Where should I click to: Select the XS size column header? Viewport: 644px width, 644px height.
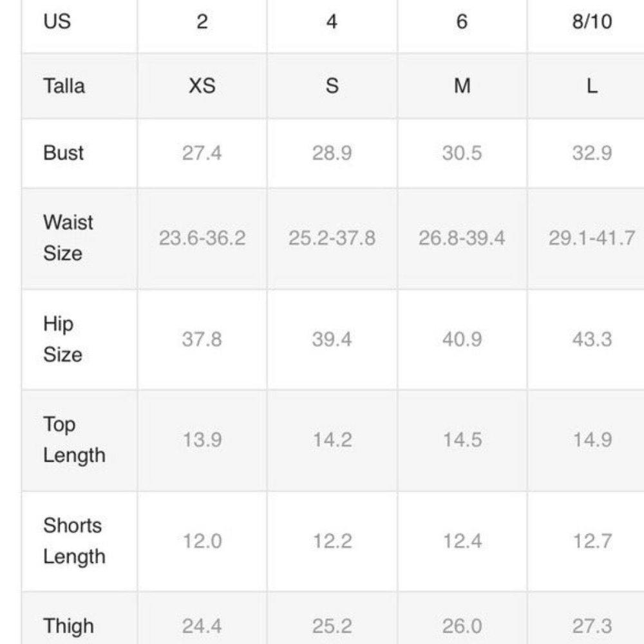pyautogui.click(x=202, y=86)
